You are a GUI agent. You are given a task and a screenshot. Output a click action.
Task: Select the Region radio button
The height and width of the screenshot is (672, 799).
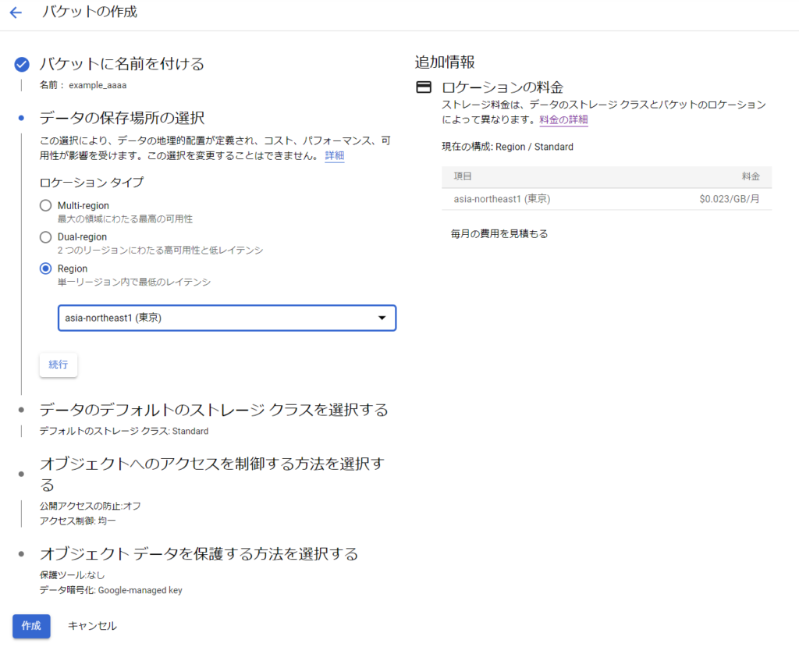45,268
